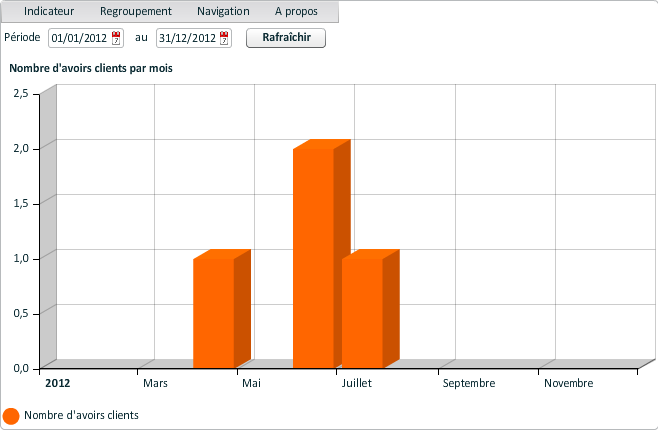This screenshot has height=430, width=658.
Task: Click the 2012 axis label
Action: click(57, 383)
